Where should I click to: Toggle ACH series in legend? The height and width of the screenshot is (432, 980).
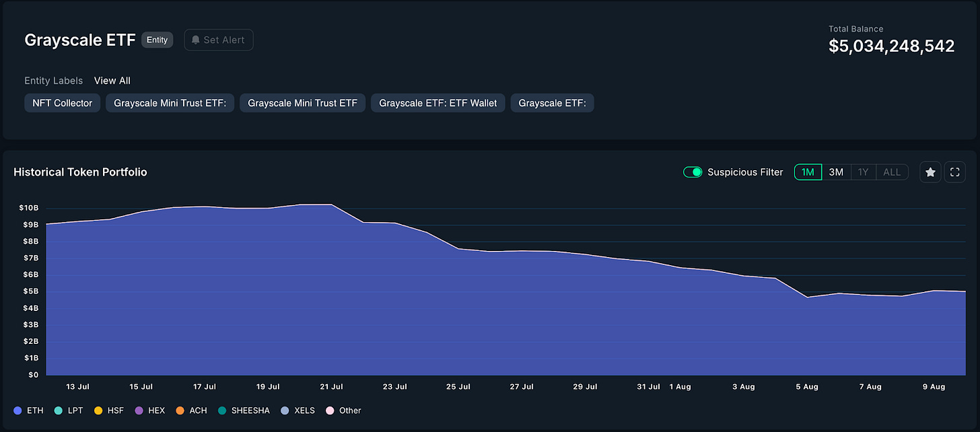pyautogui.click(x=191, y=410)
